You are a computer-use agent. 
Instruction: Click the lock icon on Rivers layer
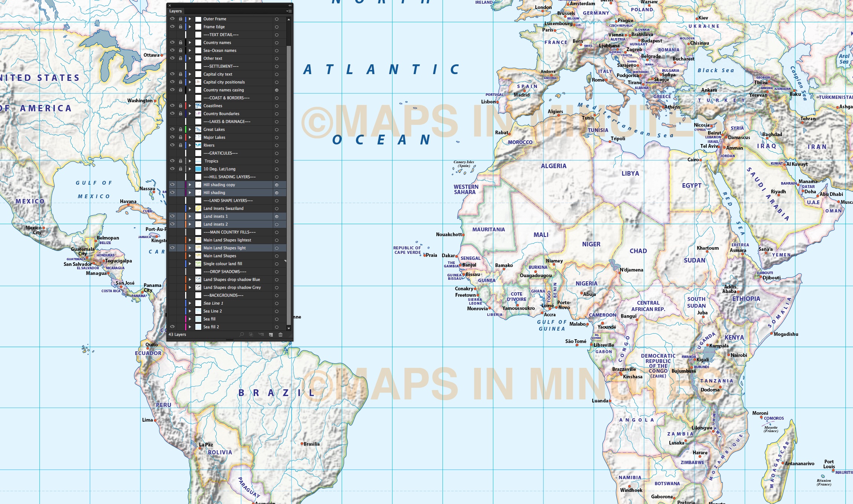pyautogui.click(x=181, y=145)
